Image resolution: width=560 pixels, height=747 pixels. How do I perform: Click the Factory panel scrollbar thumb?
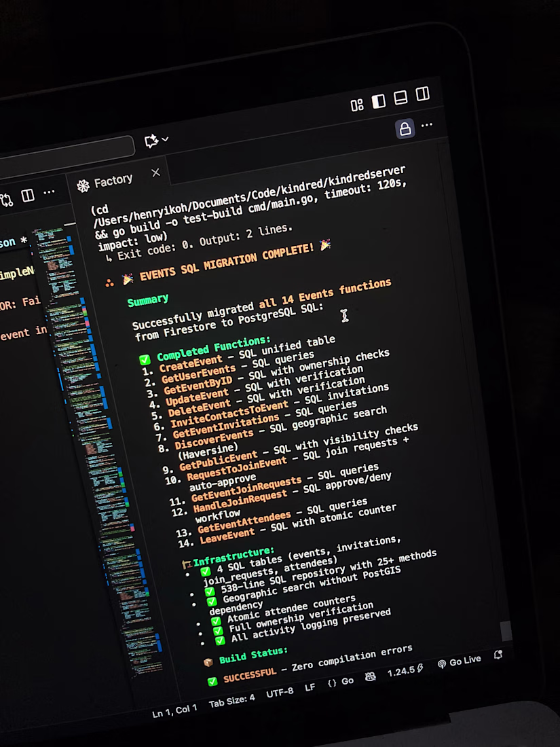click(x=506, y=632)
